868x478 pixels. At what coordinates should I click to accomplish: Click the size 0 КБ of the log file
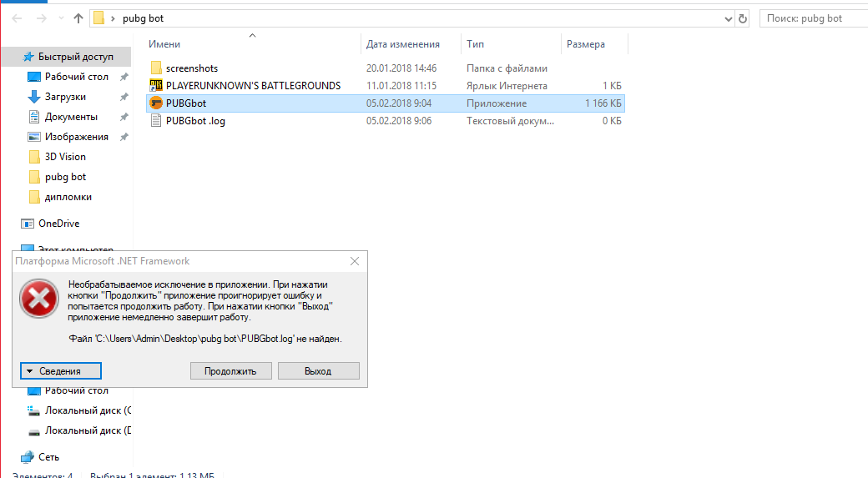[x=612, y=121]
